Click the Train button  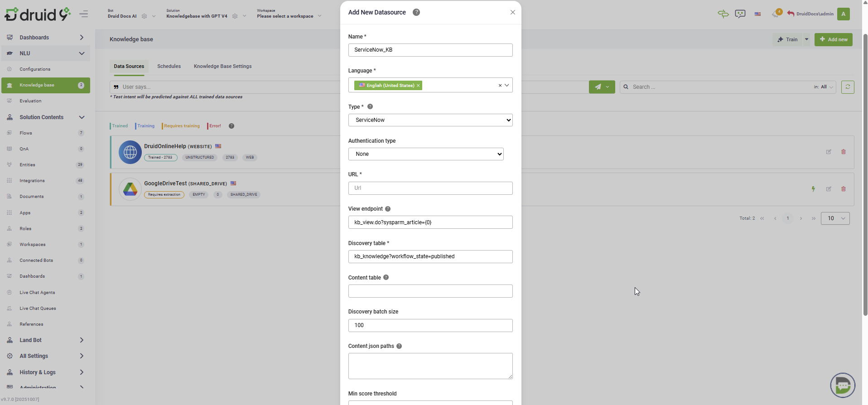coord(787,39)
